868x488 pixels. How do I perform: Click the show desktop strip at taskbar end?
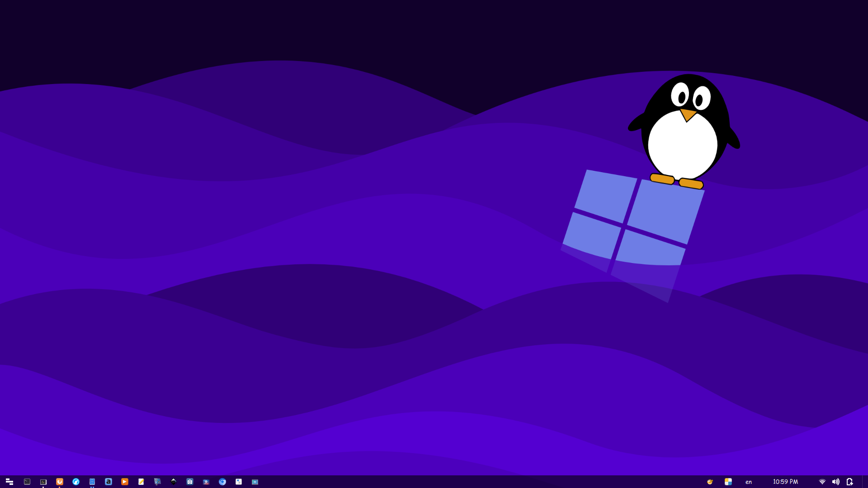click(x=865, y=482)
